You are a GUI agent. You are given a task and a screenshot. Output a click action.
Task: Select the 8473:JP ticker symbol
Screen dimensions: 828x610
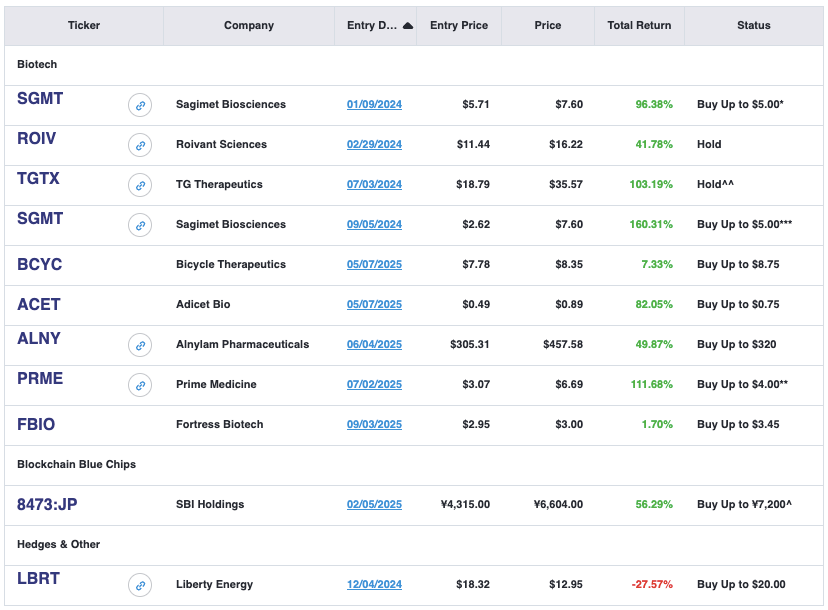click(x=47, y=504)
